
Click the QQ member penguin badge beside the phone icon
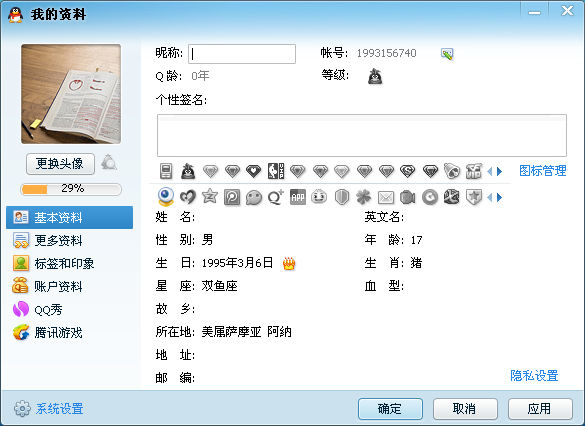(x=188, y=171)
